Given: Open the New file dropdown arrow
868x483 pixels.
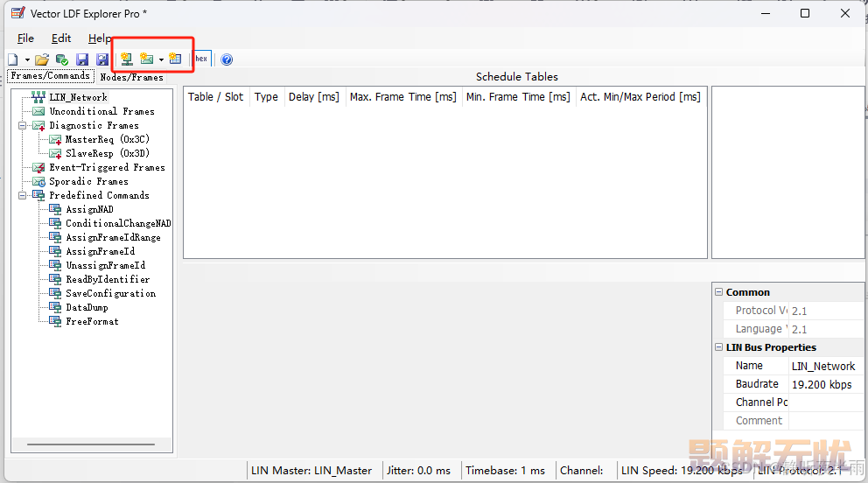Looking at the screenshot, I should click(x=27, y=59).
